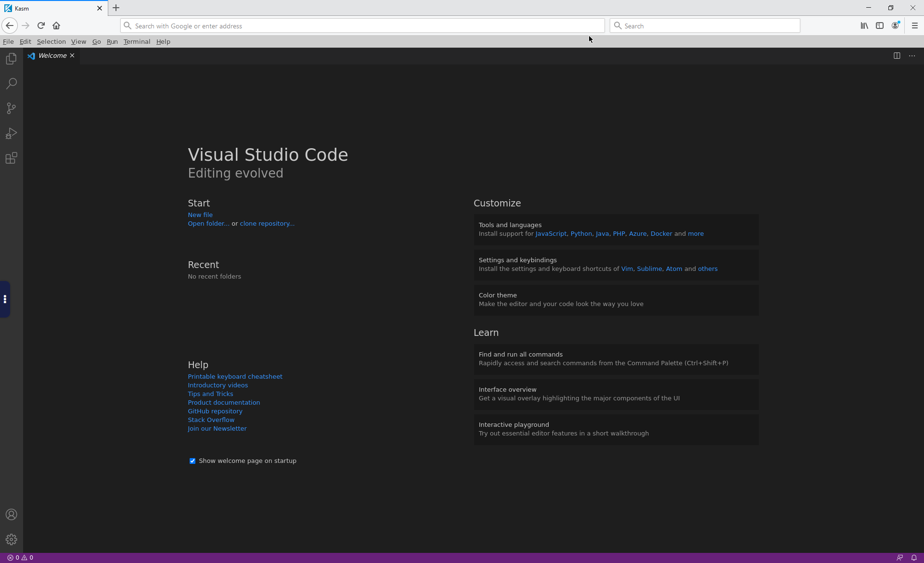
Task: Toggle the Kasm sidebar collapse button
Action: [x=5, y=299]
